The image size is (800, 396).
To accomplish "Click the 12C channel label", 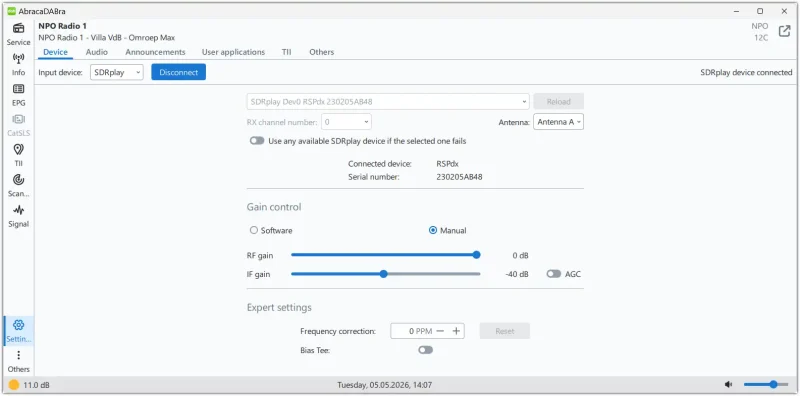I will coord(761,38).
